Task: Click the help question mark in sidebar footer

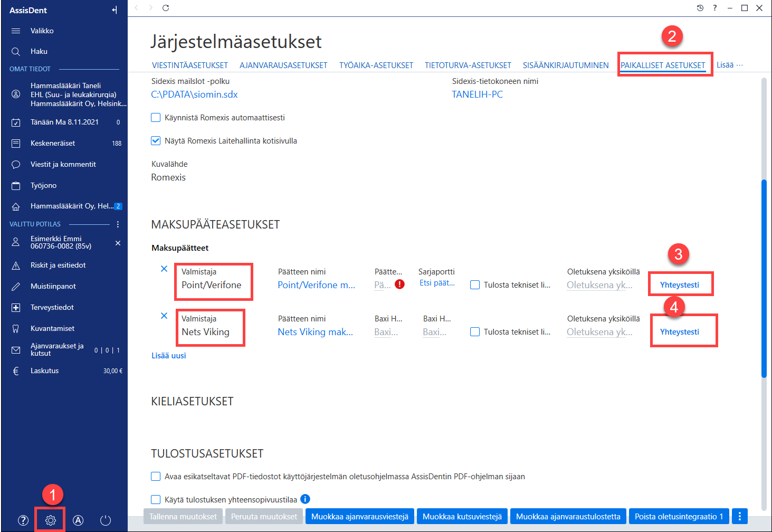Action: click(23, 520)
